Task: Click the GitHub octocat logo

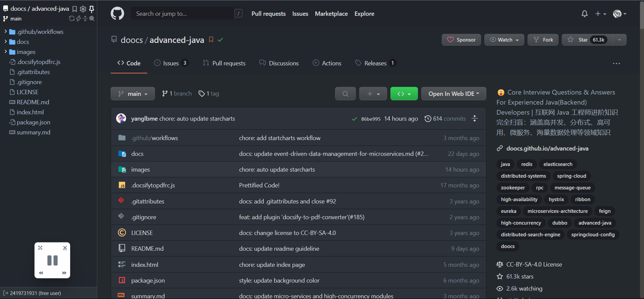Action: 117,14
